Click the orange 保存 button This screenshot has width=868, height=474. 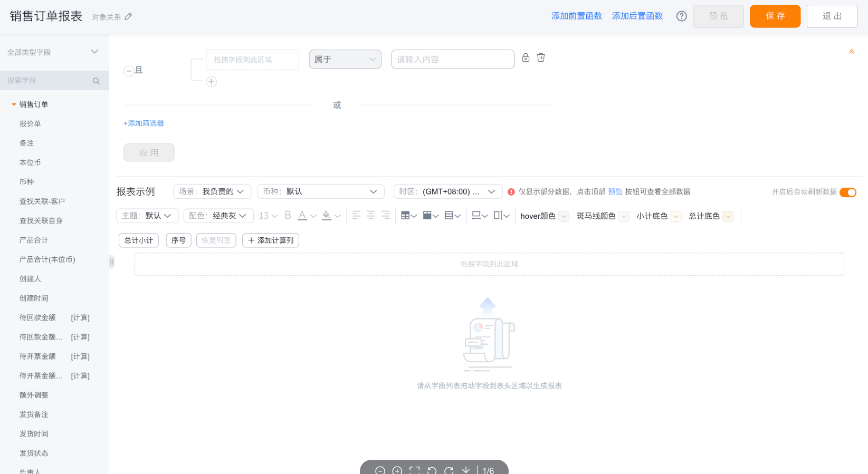click(x=775, y=16)
